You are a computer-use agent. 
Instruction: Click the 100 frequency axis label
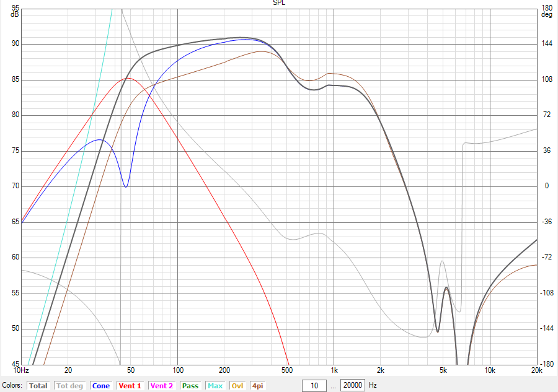(x=178, y=370)
